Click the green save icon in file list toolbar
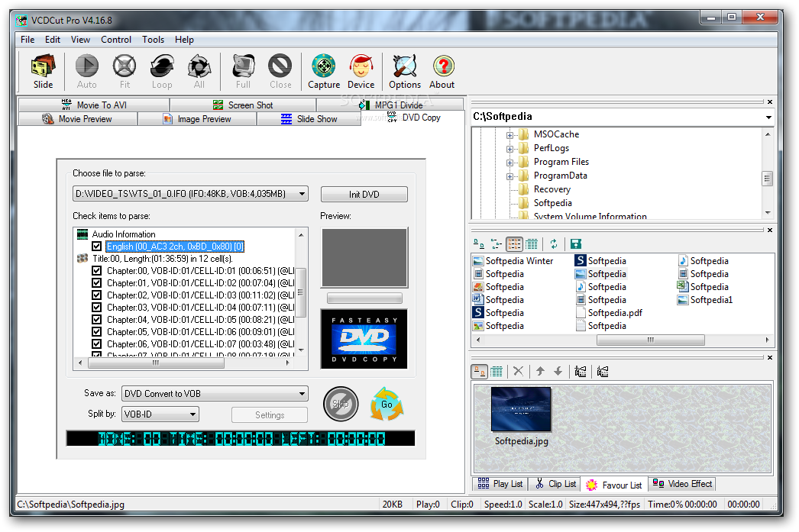799x532 pixels. click(x=576, y=243)
